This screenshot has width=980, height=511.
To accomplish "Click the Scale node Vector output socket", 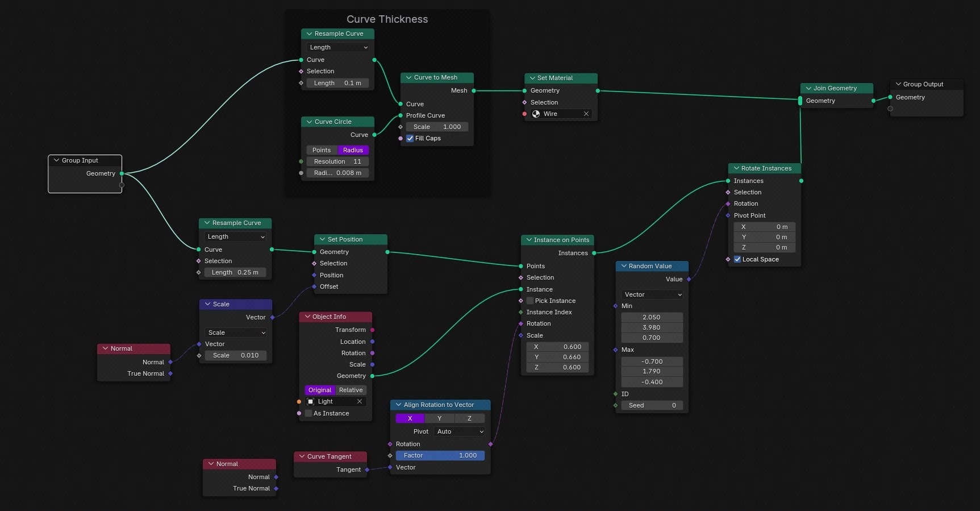I will [272, 317].
